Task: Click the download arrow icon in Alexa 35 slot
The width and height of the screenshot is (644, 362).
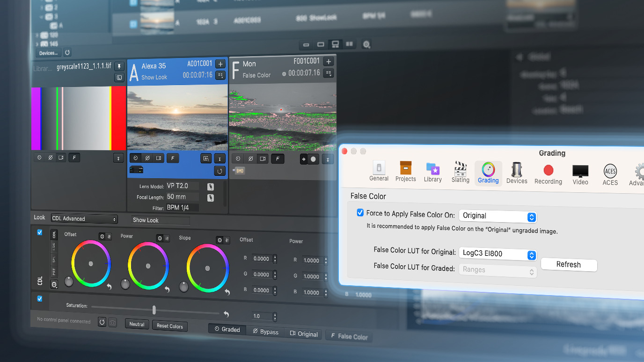Action: [220, 159]
